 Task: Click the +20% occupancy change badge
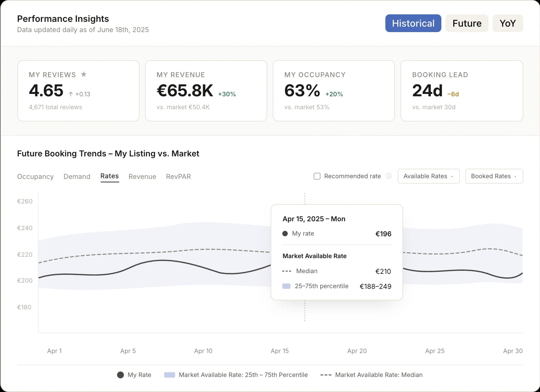coord(334,94)
